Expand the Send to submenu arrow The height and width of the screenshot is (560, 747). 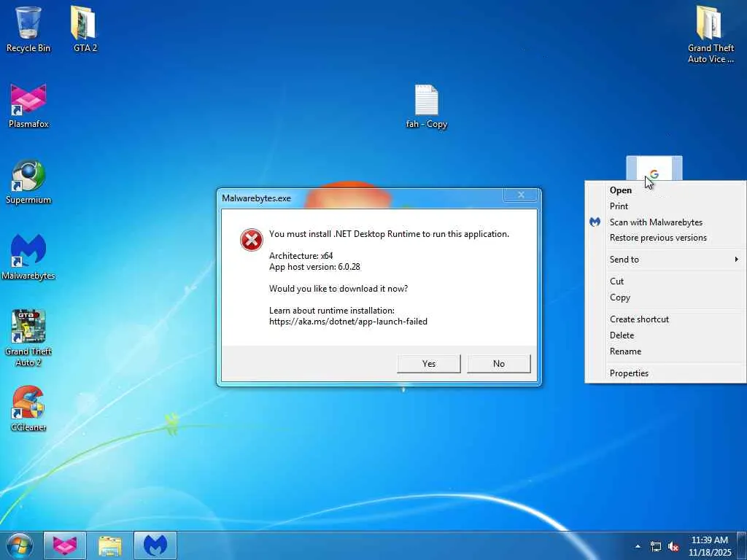(x=737, y=259)
